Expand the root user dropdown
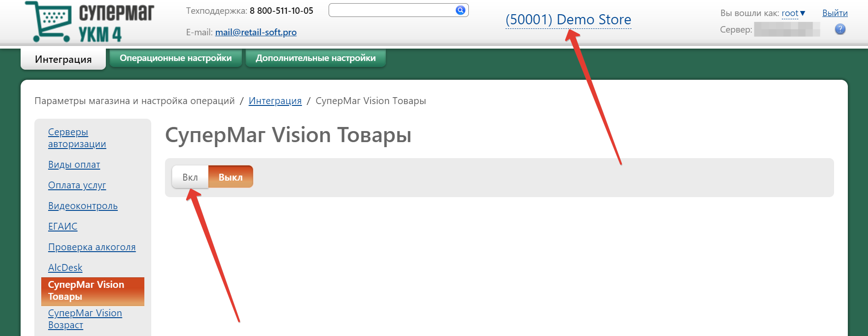Screen dimensions: 868x336 (x=793, y=13)
